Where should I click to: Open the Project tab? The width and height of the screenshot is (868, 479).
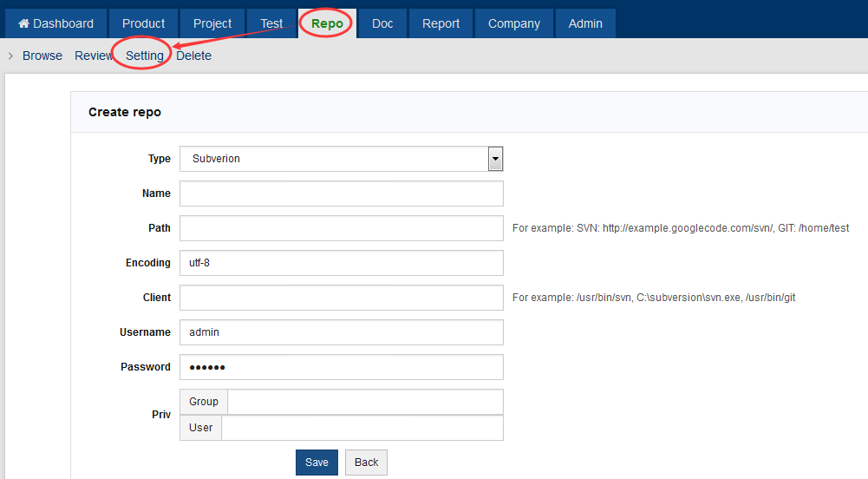pyautogui.click(x=212, y=23)
